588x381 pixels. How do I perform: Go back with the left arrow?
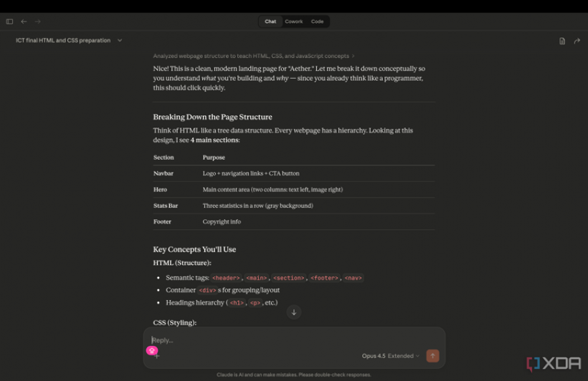coord(24,21)
